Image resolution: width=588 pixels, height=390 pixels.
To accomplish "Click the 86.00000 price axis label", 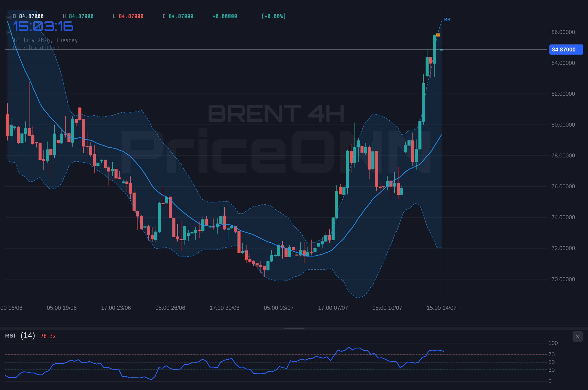I will 563,32.
